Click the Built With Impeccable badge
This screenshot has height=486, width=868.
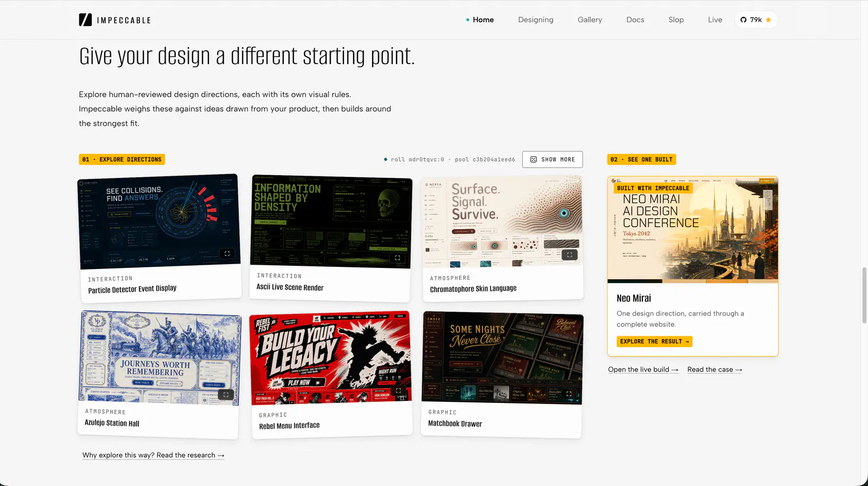tap(653, 188)
